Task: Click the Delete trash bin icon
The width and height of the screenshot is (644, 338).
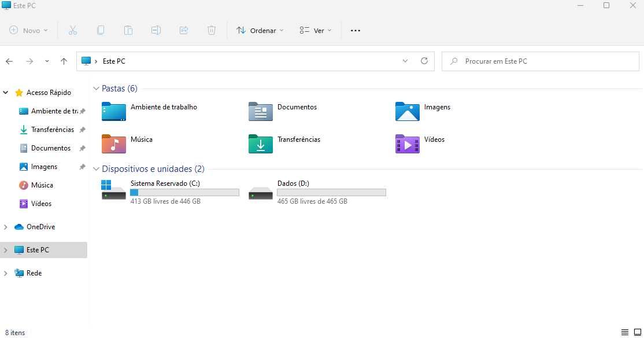Action: pos(211,31)
